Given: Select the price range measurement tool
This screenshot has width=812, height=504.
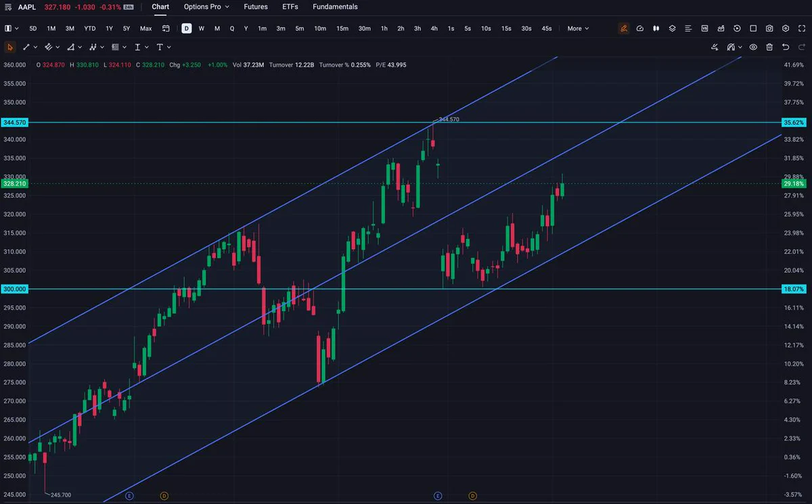Looking at the screenshot, I should click(x=115, y=47).
